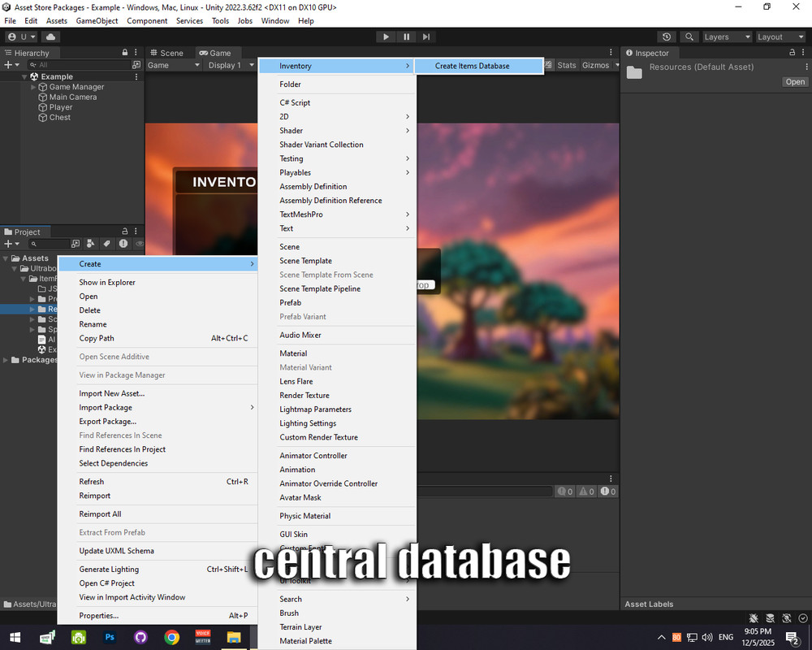Click the Pause button in the toolbar
This screenshot has height=650, width=812.
coord(406,37)
